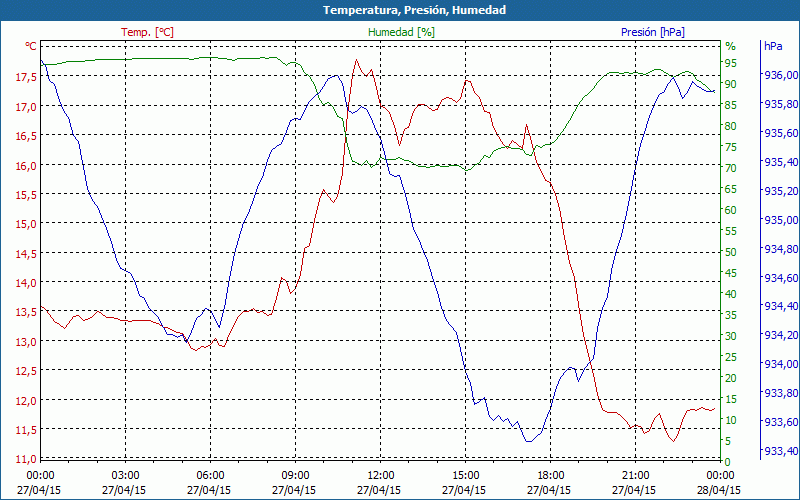Screen dimensions: 800x500
Task: Click 13,0 on the temperature axis
Action: click(x=27, y=341)
